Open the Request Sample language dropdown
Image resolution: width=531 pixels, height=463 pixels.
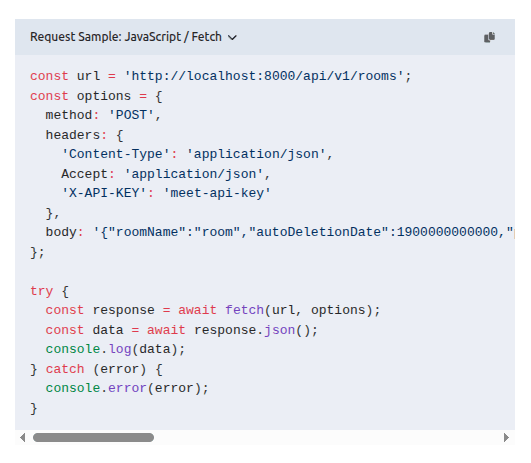click(x=133, y=37)
